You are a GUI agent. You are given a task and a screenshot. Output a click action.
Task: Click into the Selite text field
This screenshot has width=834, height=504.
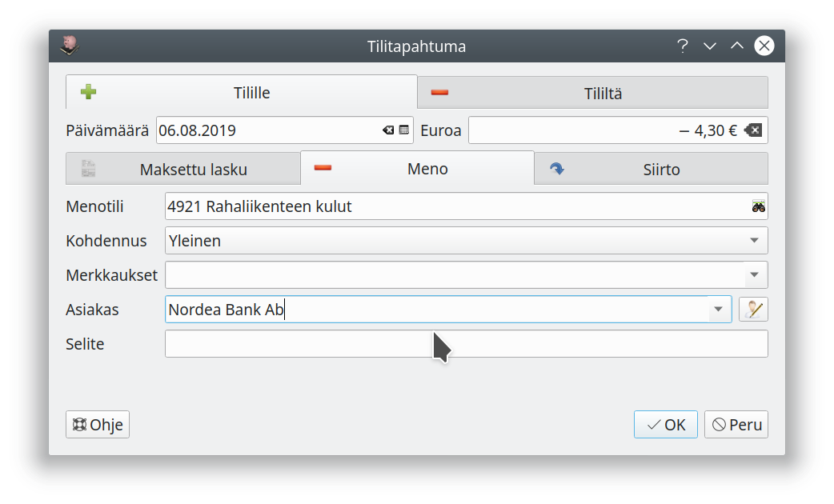[x=466, y=344]
